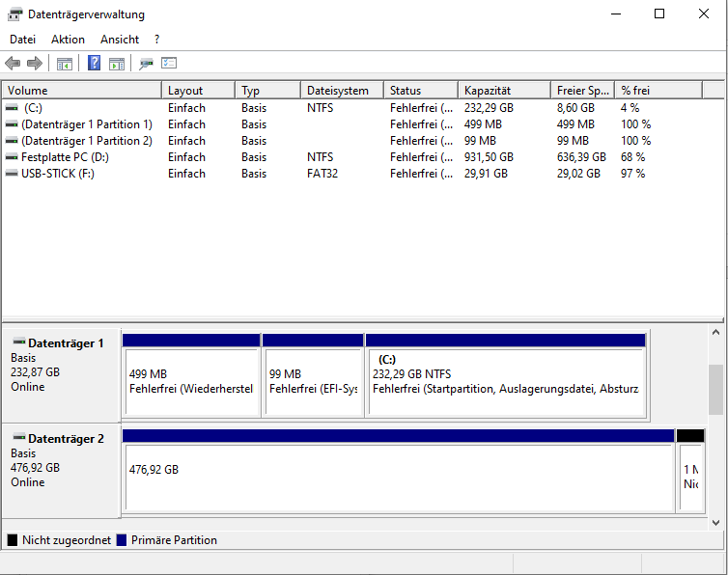Click the 931,50 GB capacity cell
This screenshot has width=728, height=575.
point(489,157)
